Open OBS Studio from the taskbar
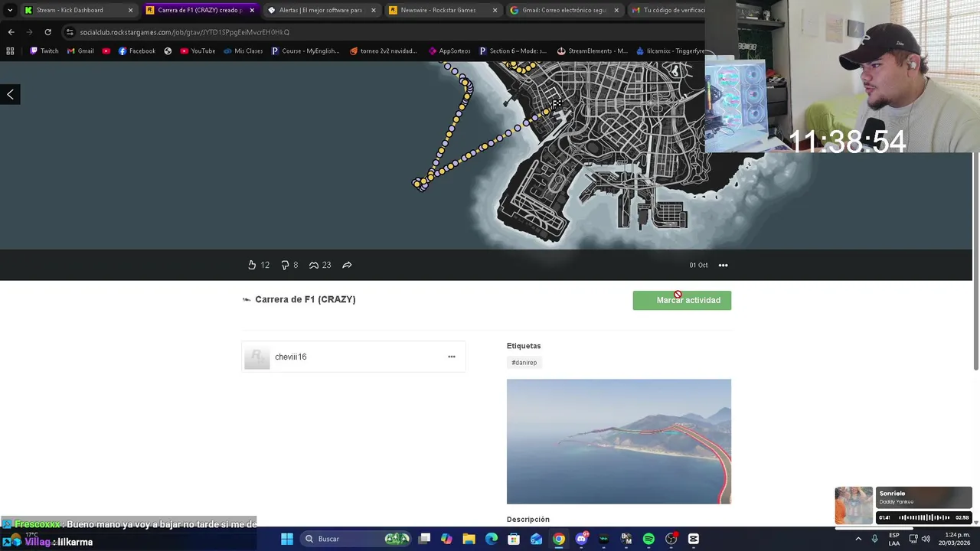 tap(671, 539)
